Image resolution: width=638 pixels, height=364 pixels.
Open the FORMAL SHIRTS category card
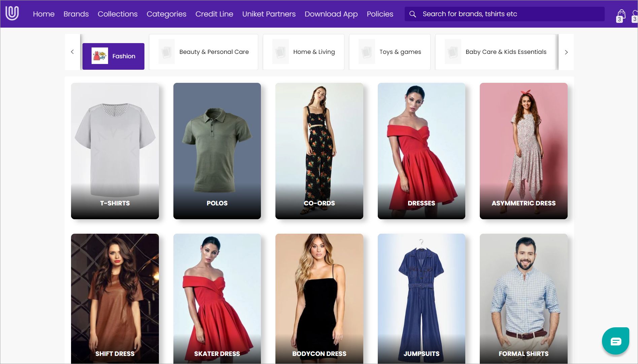(x=524, y=299)
